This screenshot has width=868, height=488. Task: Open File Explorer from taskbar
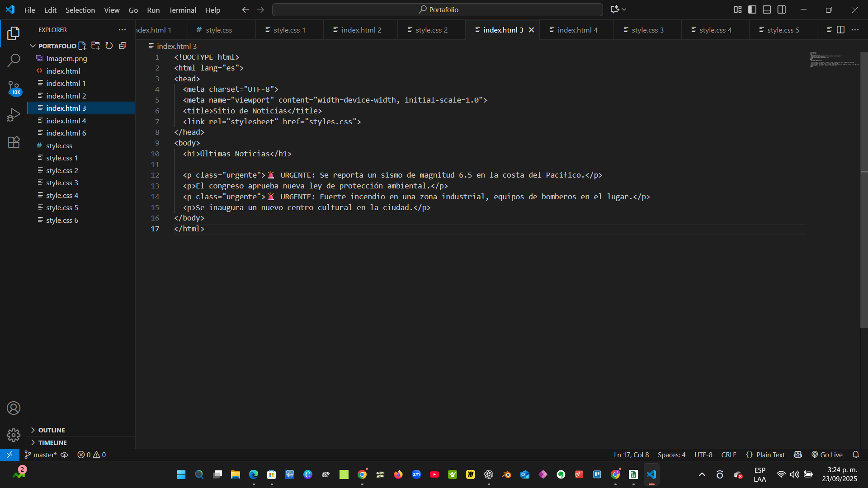click(236, 474)
